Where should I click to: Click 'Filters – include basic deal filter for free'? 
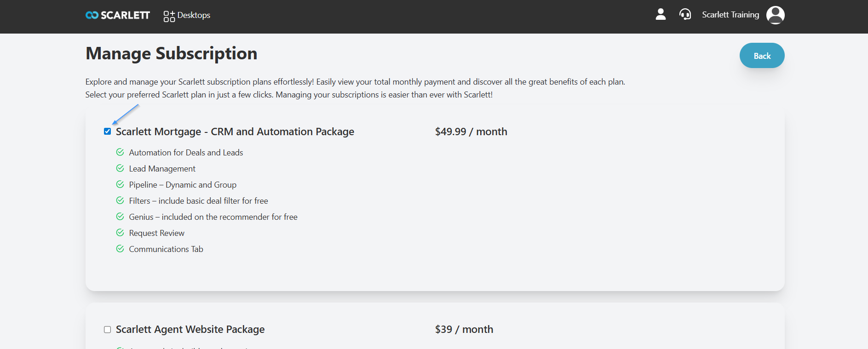coord(198,201)
